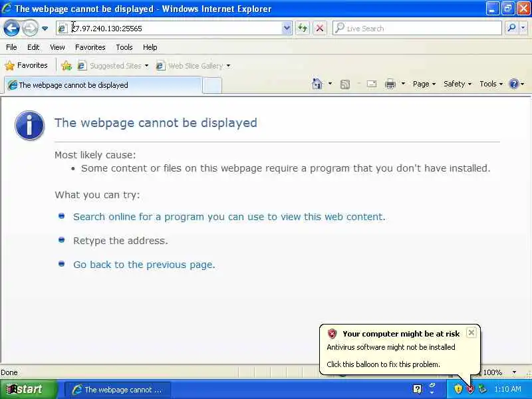Click the red Stop loading button
This screenshot has height=399, width=532.
pos(320,28)
